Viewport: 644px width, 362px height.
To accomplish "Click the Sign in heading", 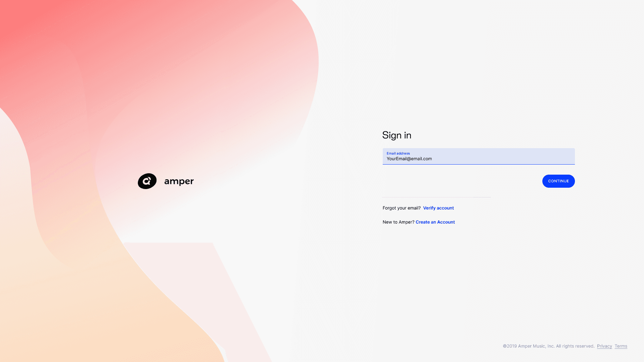I will click(x=396, y=135).
